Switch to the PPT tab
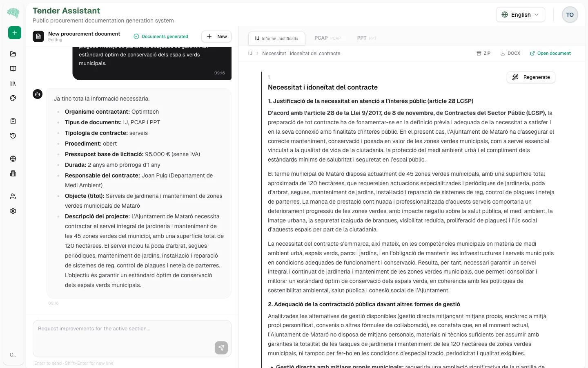Image resolution: width=588 pixels, height=368 pixels. (x=366, y=38)
